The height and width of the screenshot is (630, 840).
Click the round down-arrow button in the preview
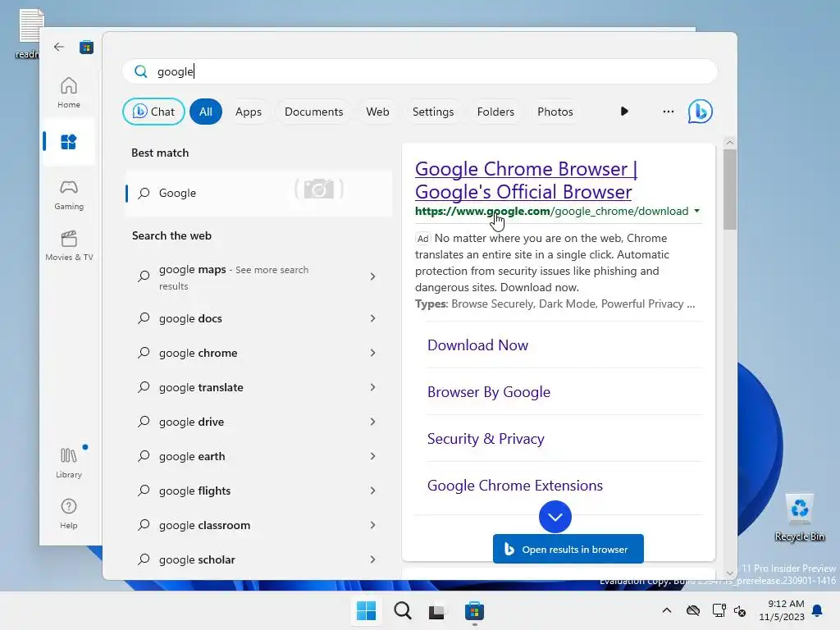click(x=555, y=517)
